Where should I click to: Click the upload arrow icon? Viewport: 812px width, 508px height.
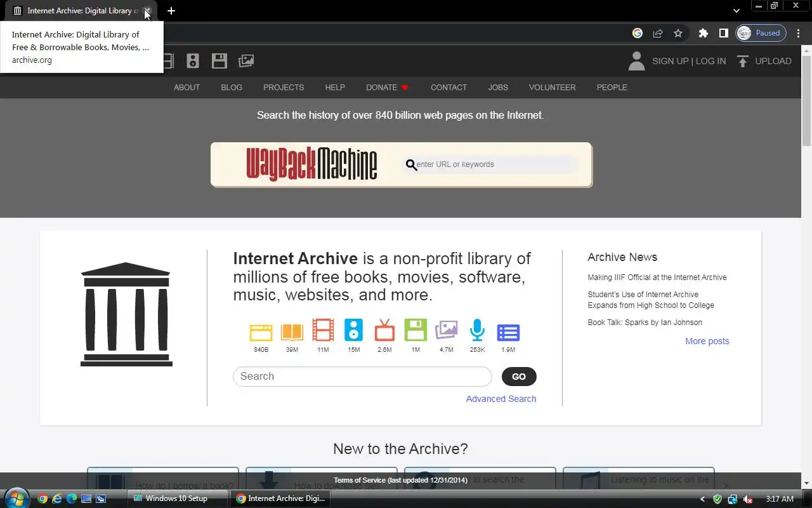coord(742,61)
